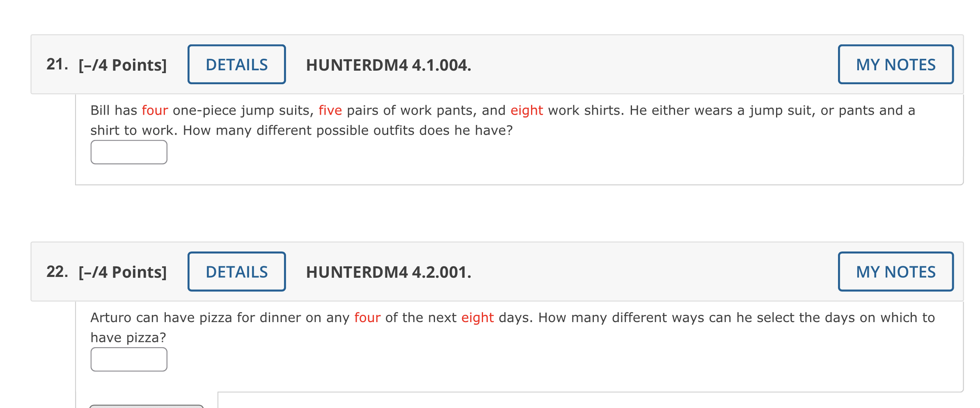Select the [-/4 Points] indicator for question 22
The width and height of the screenshot is (980, 408).
pos(122,272)
